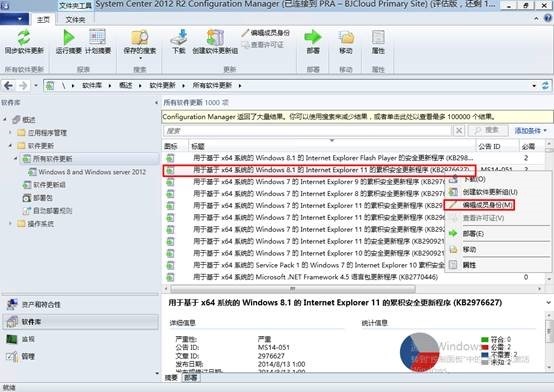The width and height of the screenshot is (554, 392).
Task: Choose 下载(O) from the context menu
Action: 497,179
